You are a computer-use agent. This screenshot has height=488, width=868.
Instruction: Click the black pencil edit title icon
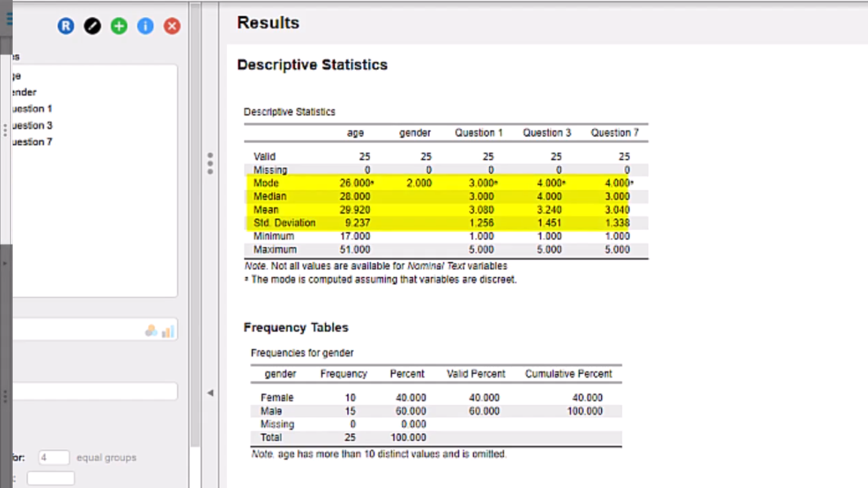92,26
